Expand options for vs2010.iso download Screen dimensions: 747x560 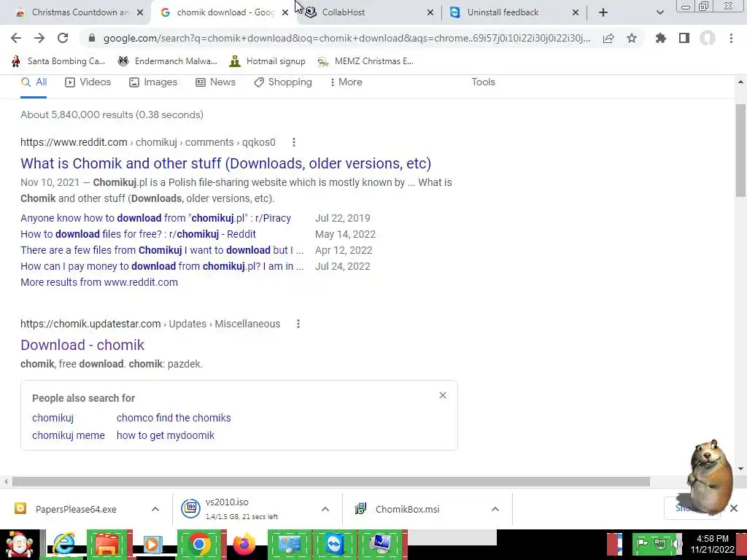[x=325, y=509]
